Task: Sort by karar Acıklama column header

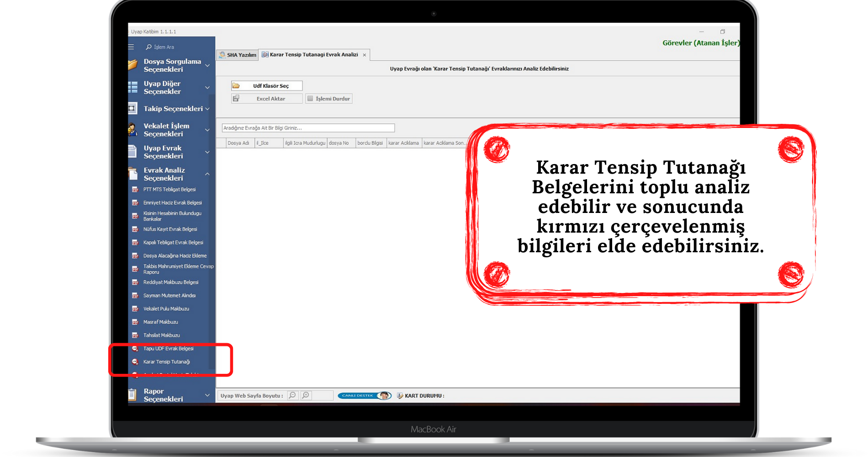Action: [x=404, y=143]
